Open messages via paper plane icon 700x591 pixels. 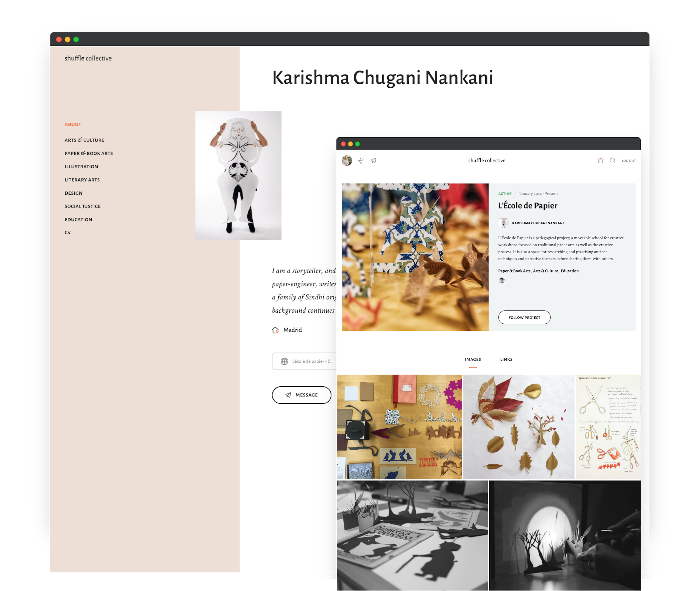[373, 161]
